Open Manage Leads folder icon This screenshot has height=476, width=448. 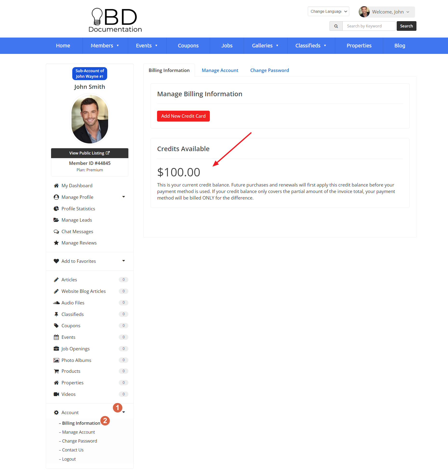56,220
